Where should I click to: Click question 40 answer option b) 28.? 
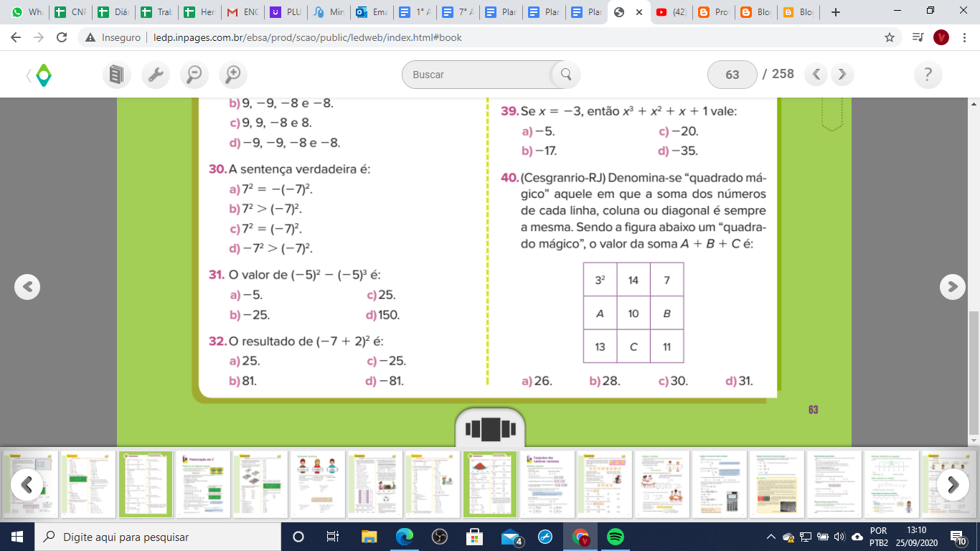[x=605, y=381]
